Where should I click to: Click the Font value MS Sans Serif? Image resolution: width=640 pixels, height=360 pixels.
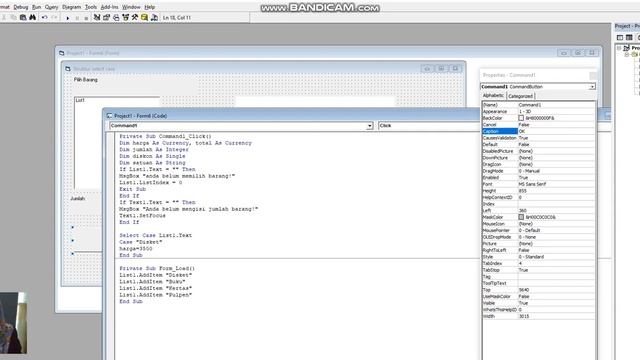pyautogui.click(x=556, y=184)
